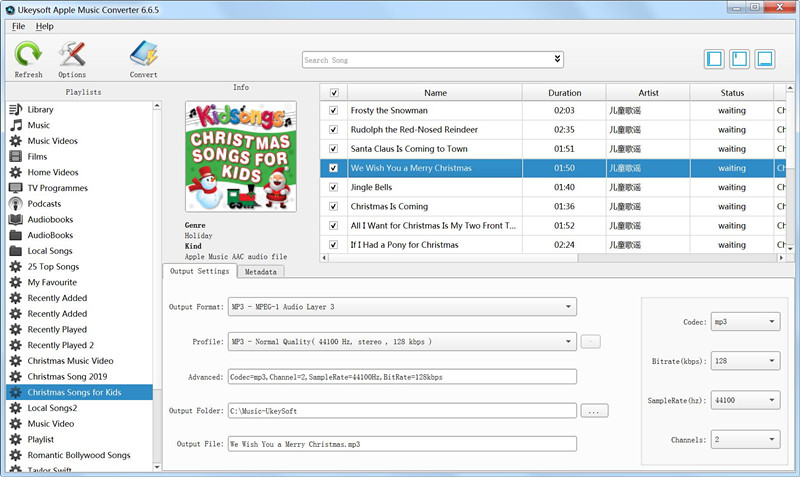Click the AudioBooks folder icon
This screenshot has width=800, height=477.
click(x=16, y=235)
